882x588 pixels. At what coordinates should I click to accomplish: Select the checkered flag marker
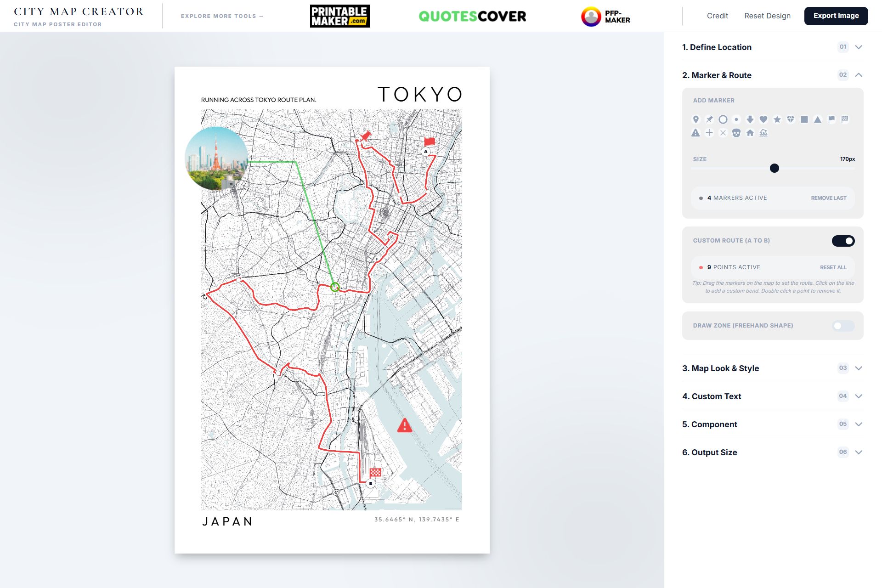coord(845,119)
